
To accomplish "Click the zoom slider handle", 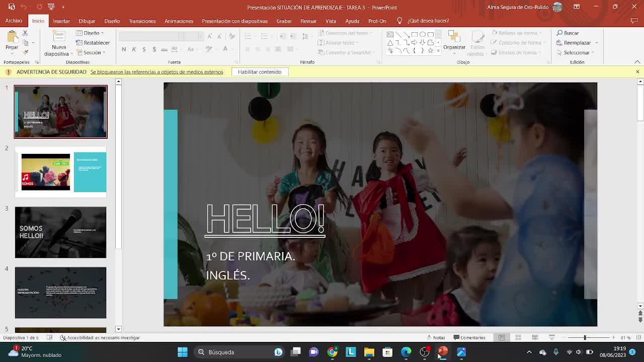I will [x=585, y=337].
